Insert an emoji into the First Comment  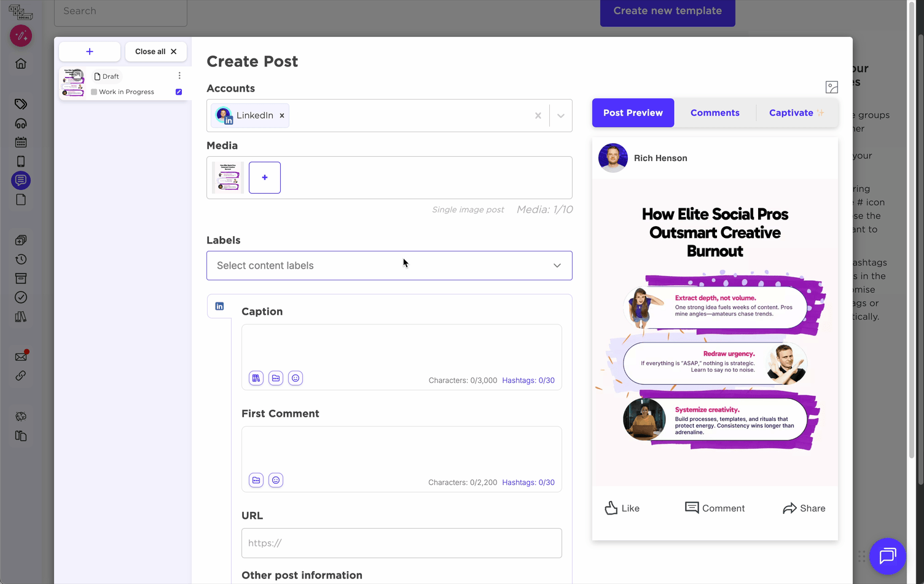(276, 480)
